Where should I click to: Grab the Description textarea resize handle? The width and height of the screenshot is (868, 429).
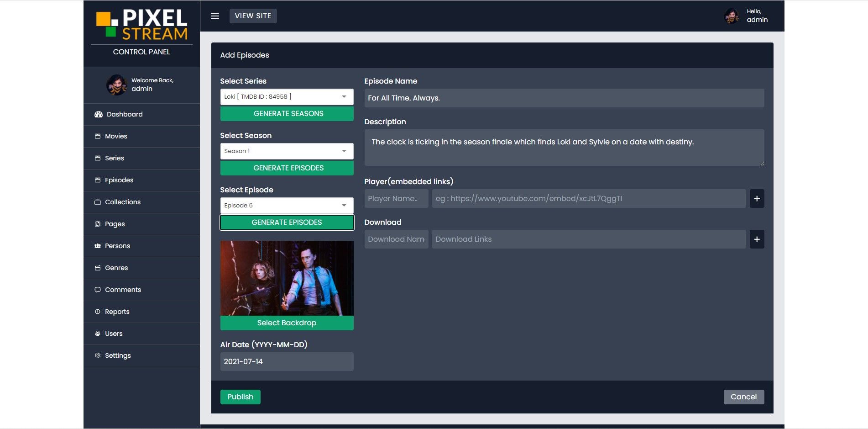click(x=762, y=164)
